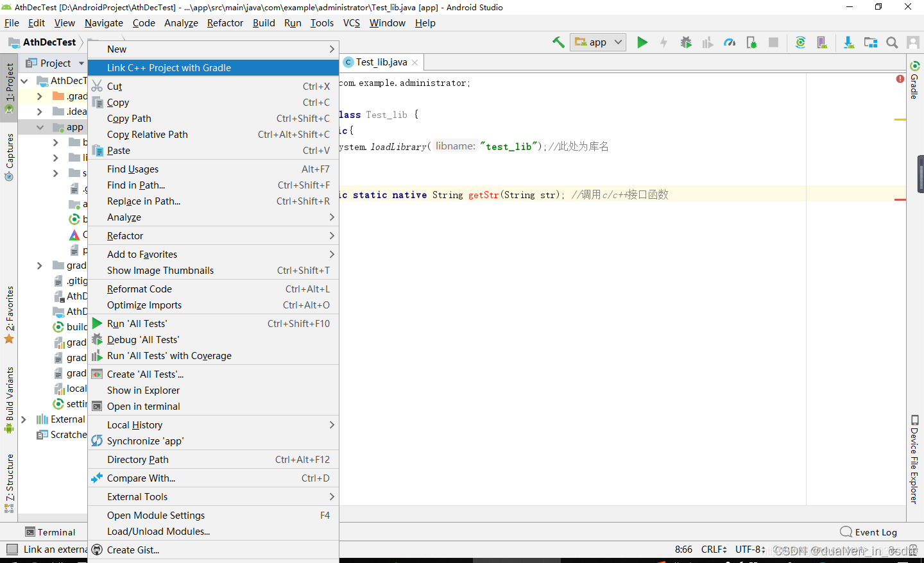Click the Stop square icon in toolbar
Screen dimensions: 924x563
click(773, 42)
